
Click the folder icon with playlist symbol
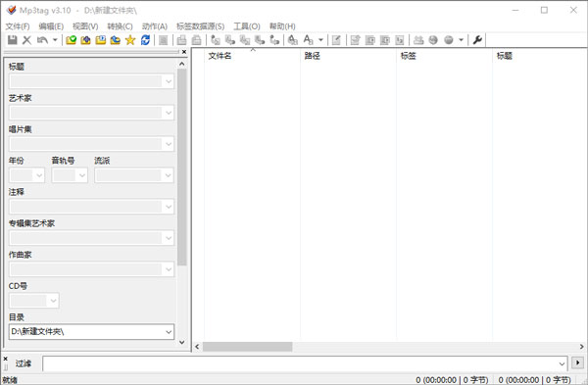click(101, 40)
